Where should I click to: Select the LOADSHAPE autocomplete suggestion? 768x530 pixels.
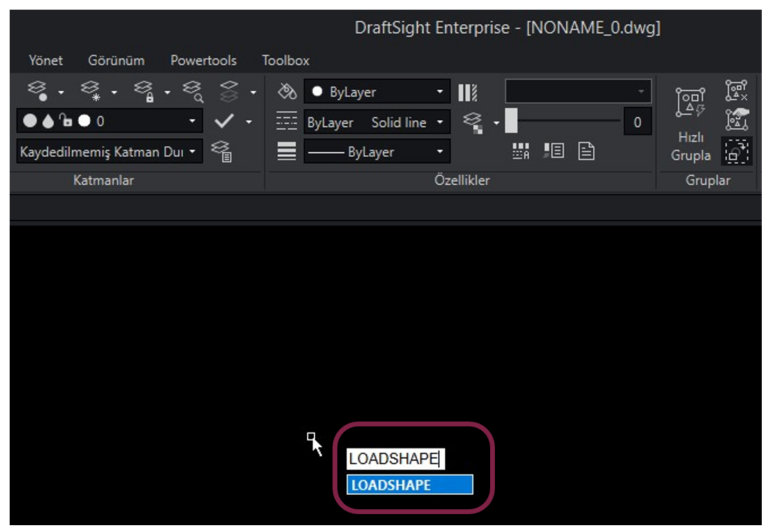(x=409, y=485)
